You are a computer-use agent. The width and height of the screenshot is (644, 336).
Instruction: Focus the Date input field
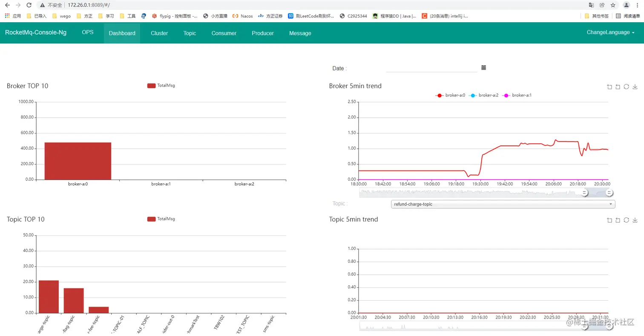[431, 68]
